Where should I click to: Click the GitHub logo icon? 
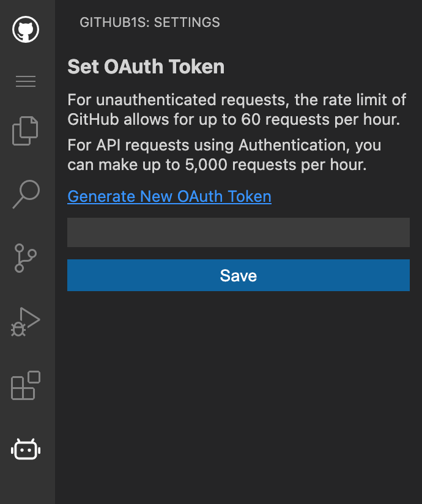tap(26, 29)
